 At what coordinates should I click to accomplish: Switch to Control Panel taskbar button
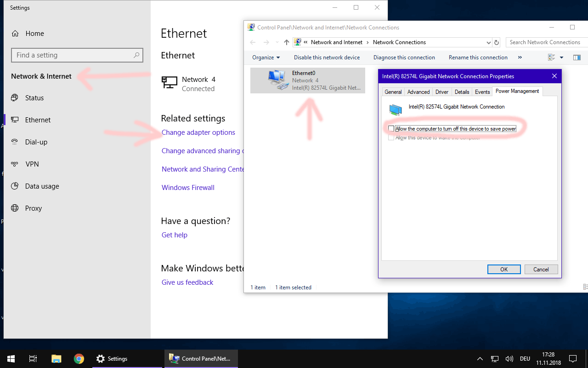pyautogui.click(x=201, y=359)
